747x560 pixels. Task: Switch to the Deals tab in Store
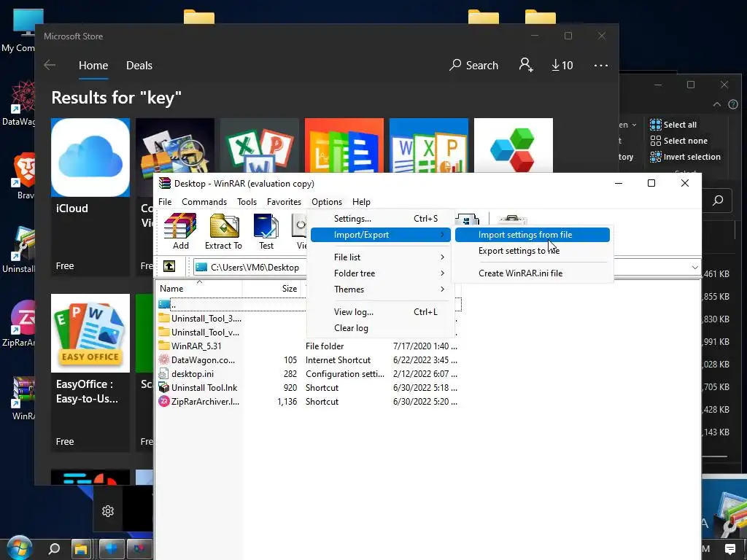tap(139, 65)
